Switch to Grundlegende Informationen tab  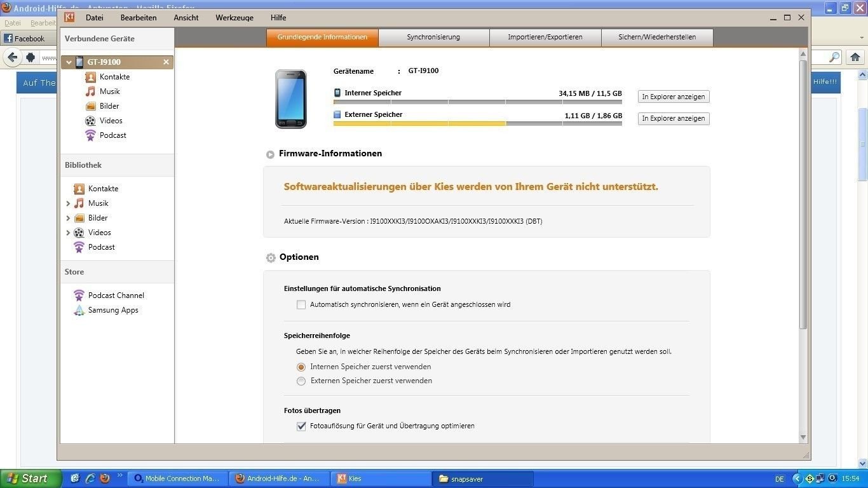pyautogui.click(x=322, y=37)
